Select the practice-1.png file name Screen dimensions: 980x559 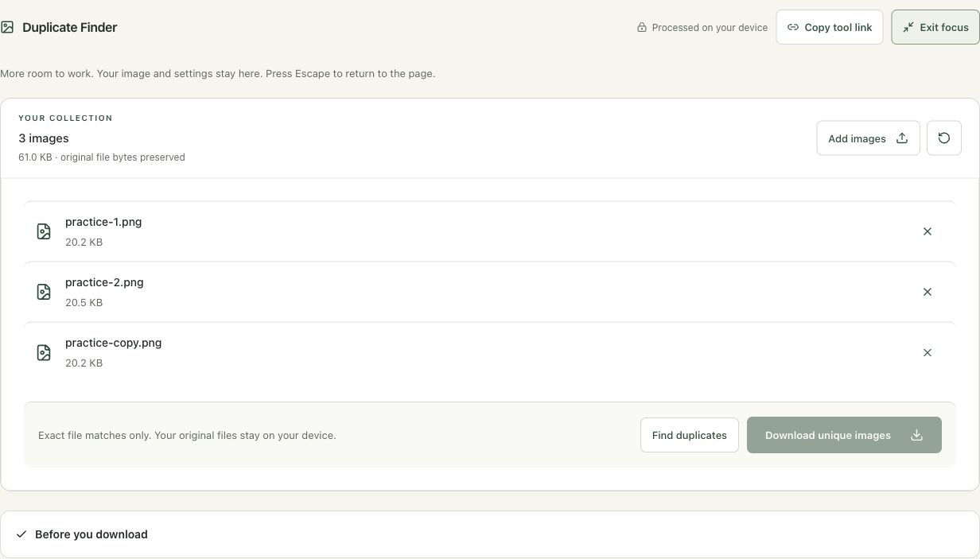click(x=103, y=222)
